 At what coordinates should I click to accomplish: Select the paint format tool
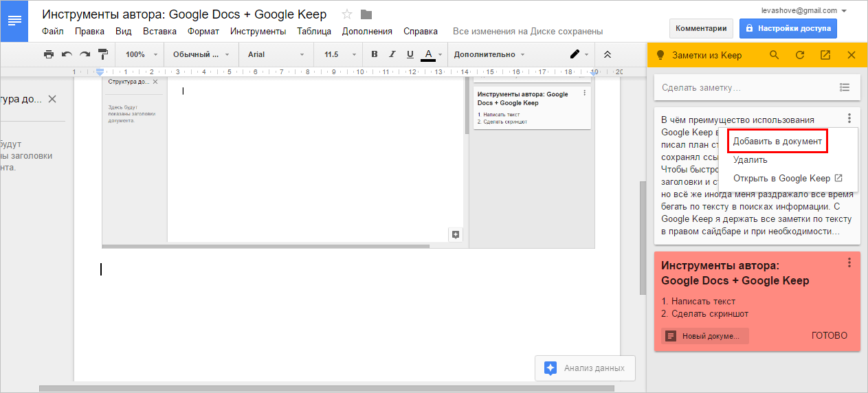tap(103, 54)
